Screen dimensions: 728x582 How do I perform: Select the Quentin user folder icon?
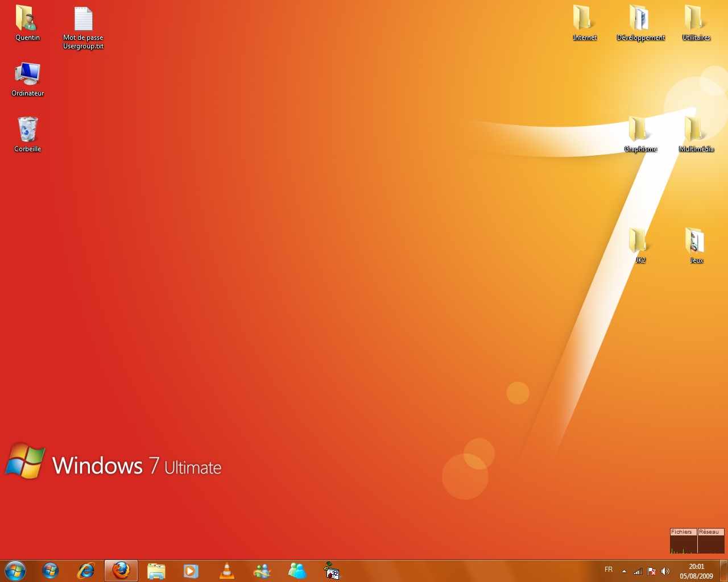(27, 23)
